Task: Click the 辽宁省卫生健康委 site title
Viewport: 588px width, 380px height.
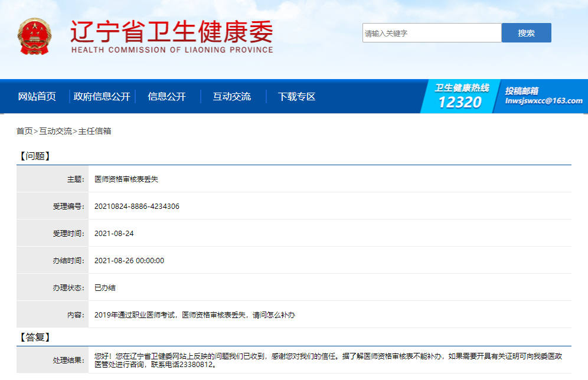Action: click(x=172, y=32)
